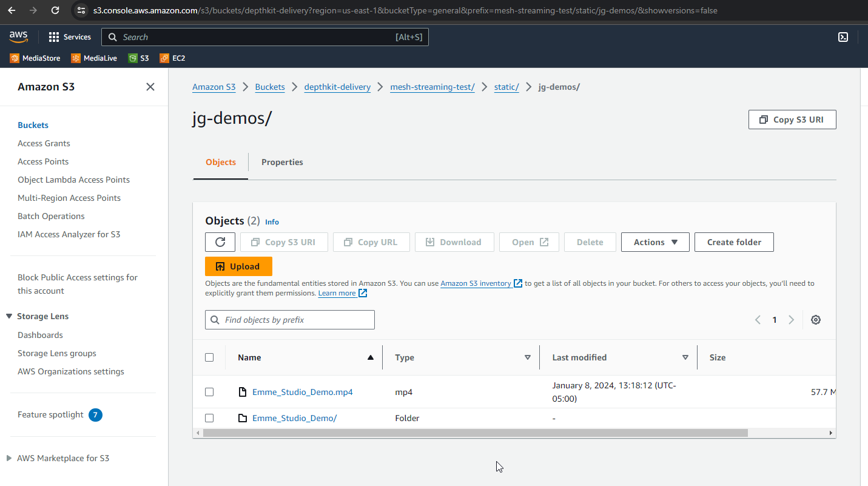Click the header Copy S3 URI button
The image size is (868, 486).
point(792,120)
